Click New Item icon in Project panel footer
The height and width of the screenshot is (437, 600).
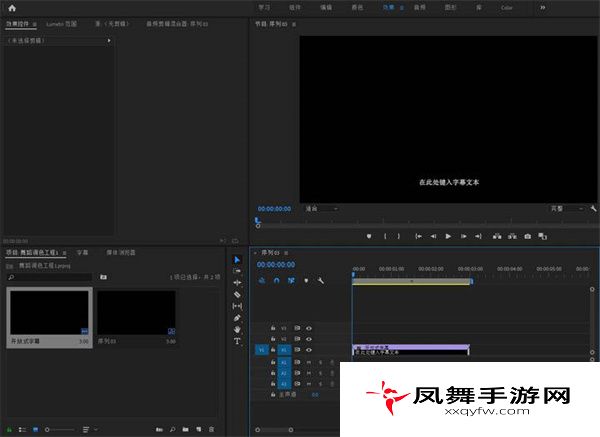[x=199, y=429]
